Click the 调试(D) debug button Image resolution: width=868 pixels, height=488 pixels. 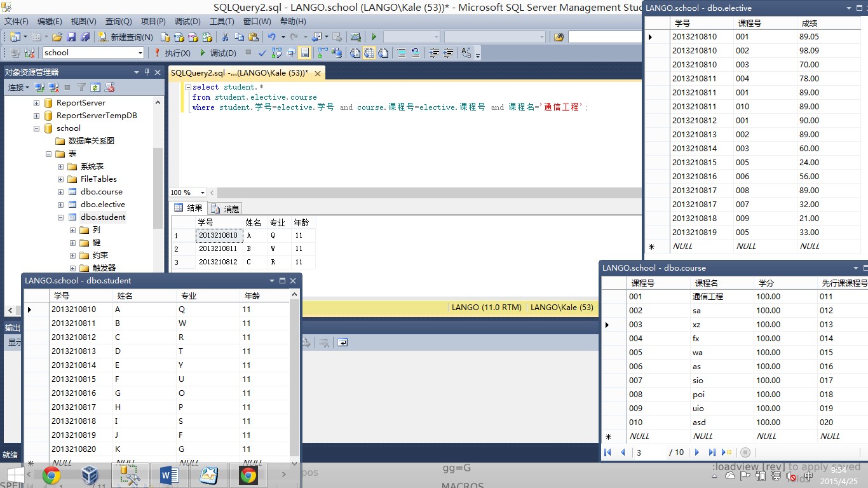[x=217, y=53]
